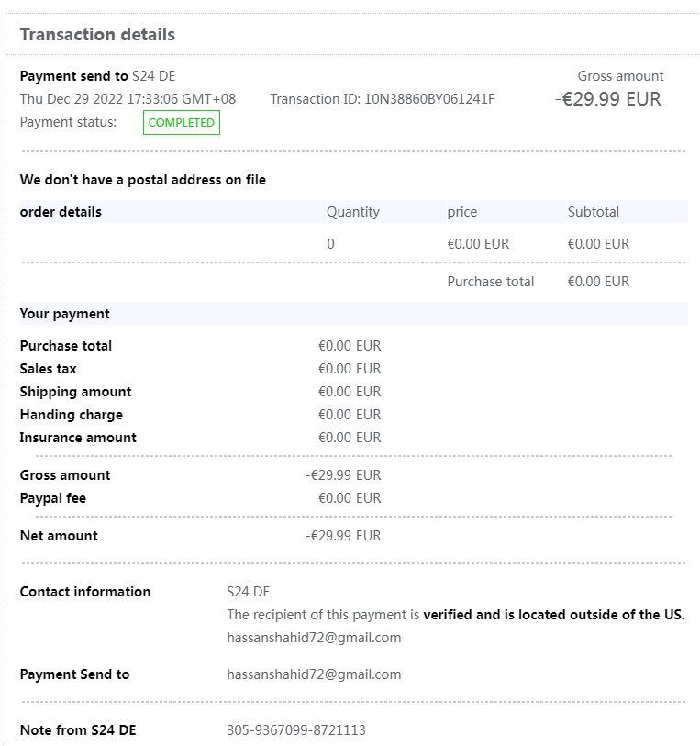Click the Net amount label

(x=59, y=536)
